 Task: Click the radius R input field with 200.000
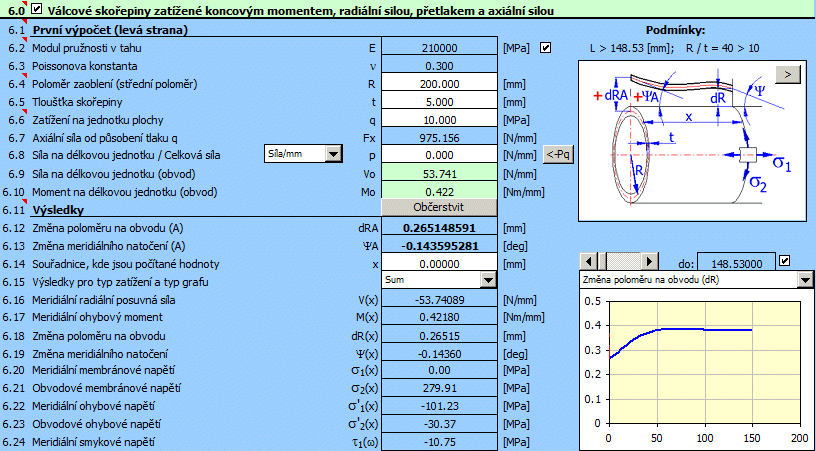click(x=439, y=84)
